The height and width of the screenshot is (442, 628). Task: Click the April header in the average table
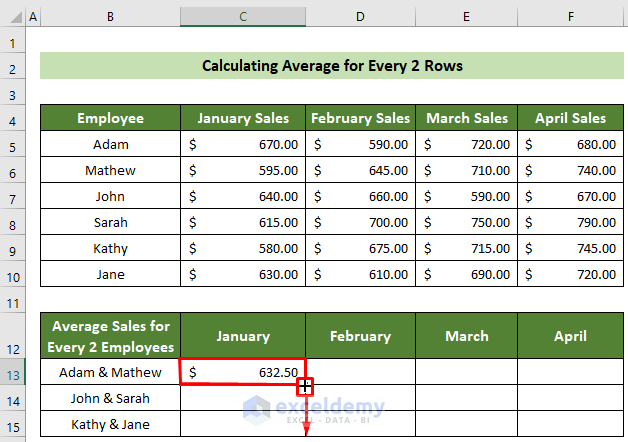[571, 337]
